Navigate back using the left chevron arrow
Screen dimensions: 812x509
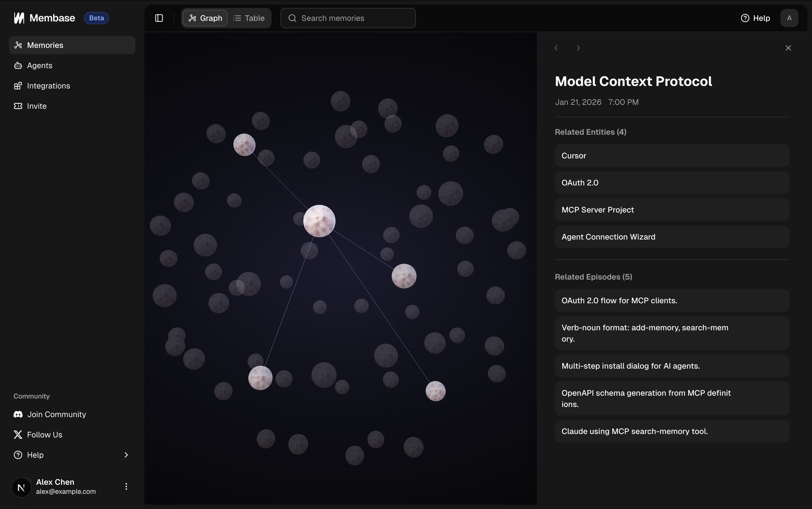coord(556,47)
